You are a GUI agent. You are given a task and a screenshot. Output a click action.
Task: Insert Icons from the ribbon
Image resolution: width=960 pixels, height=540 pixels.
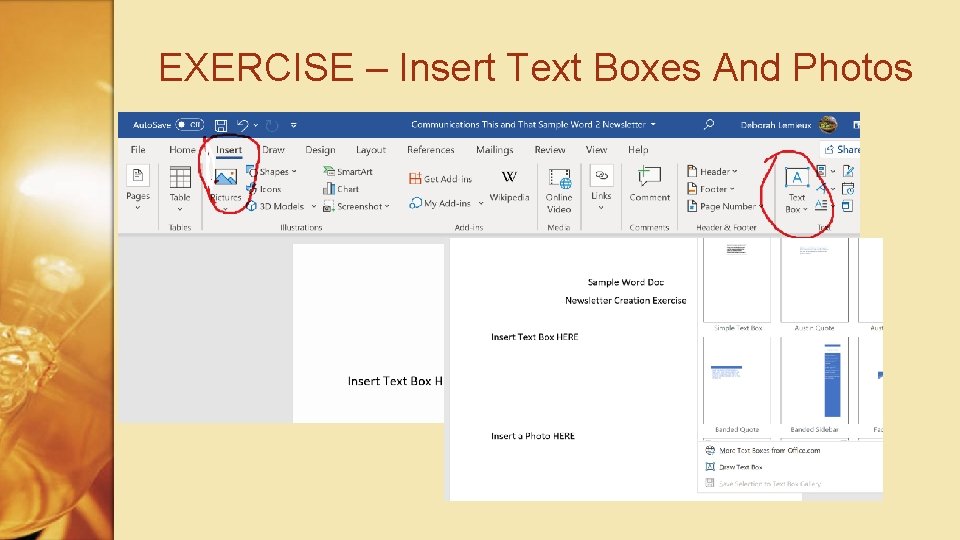(264, 189)
